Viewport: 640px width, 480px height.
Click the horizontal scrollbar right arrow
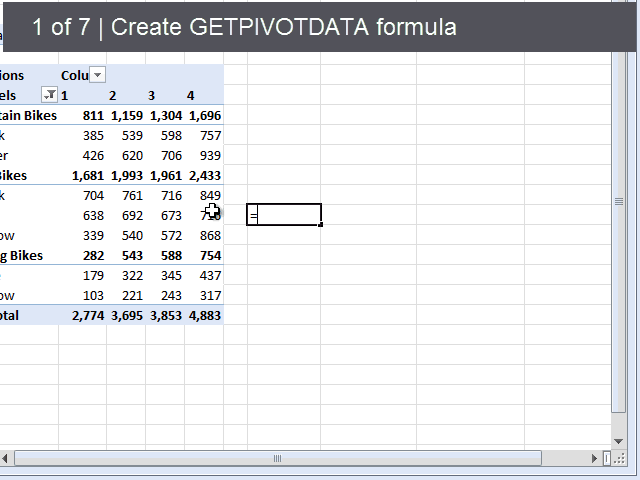pyautogui.click(x=596, y=458)
